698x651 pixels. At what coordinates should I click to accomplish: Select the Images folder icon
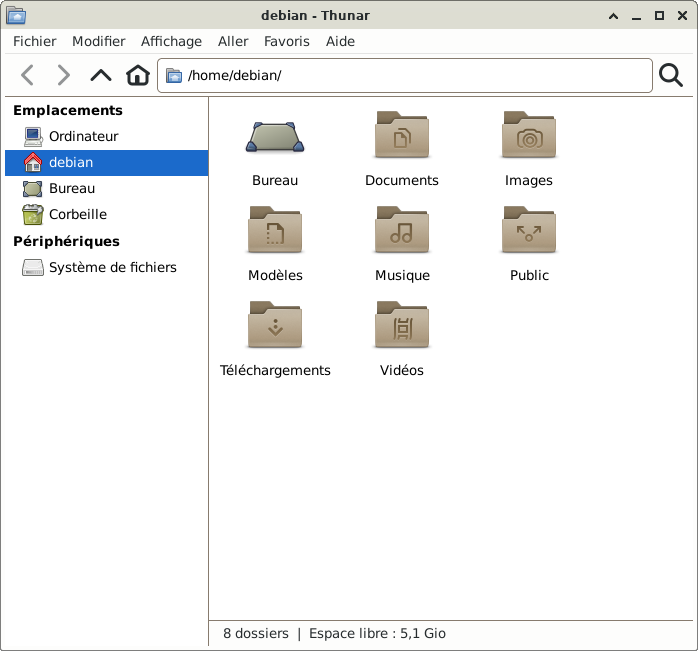pyautogui.click(x=529, y=134)
